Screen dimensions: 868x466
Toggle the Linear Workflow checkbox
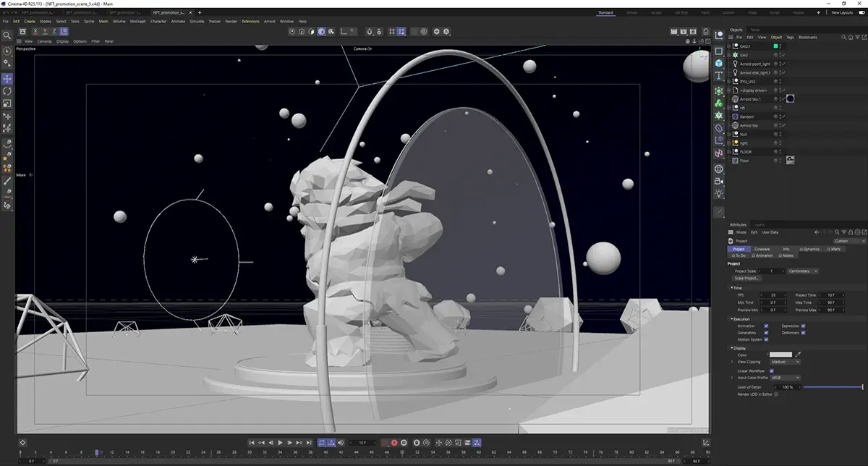pyautogui.click(x=772, y=370)
